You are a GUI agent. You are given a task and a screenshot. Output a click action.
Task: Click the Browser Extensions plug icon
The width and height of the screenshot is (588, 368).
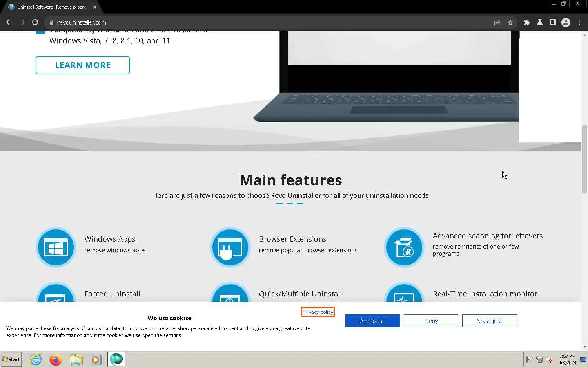pyautogui.click(x=230, y=247)
